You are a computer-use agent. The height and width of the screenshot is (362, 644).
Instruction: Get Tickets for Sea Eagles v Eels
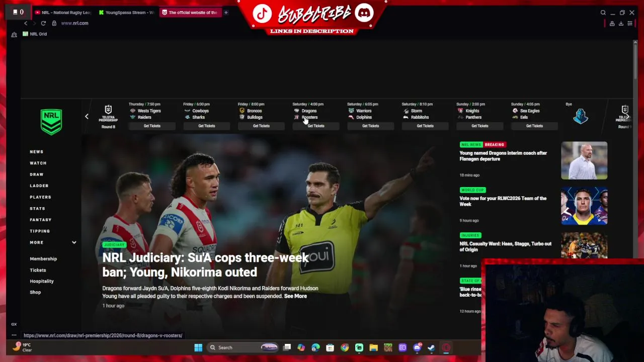pos(534,126)
